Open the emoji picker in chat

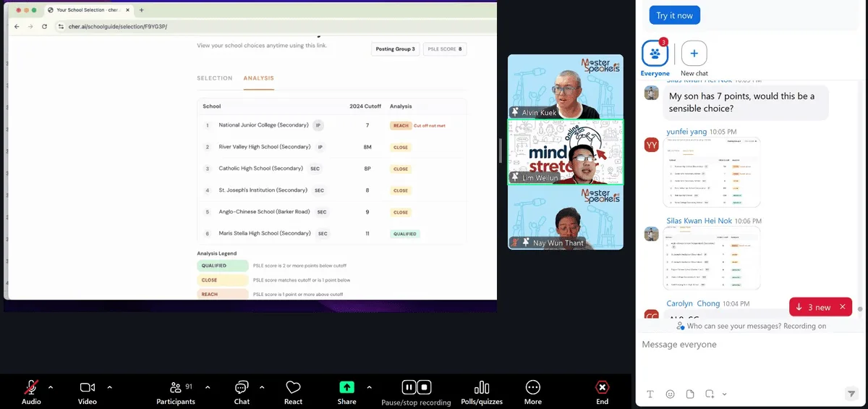tap(671, 394)
